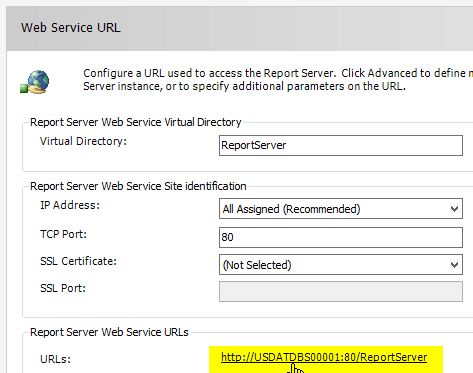Click the SSL Certificate label
This screenshot has height=373, width=473.
pyautogui.click(x=78, y=261)
